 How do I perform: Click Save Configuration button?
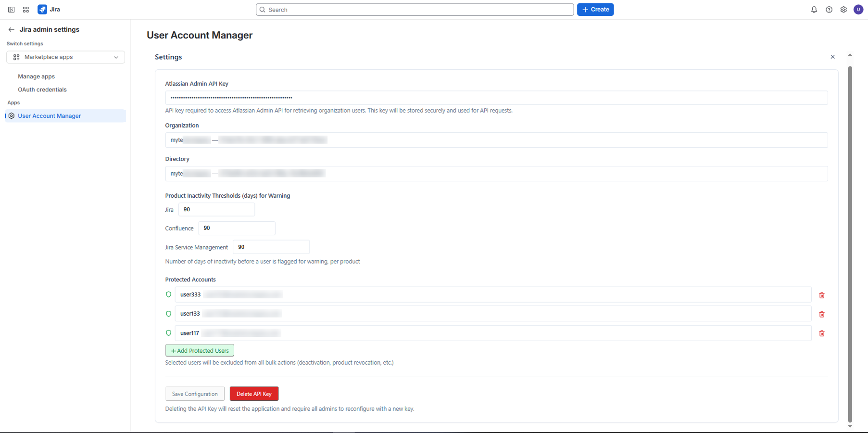[x=195, y=394]
